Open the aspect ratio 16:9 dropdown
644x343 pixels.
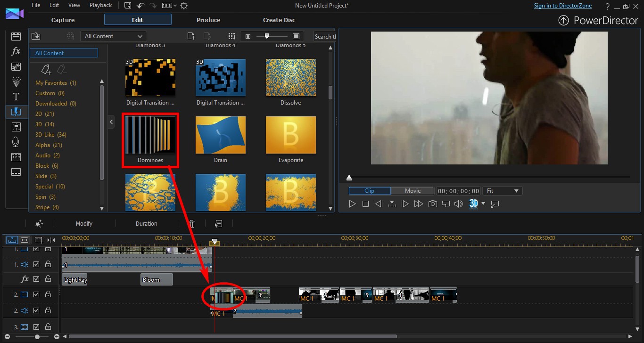click(x=169, y=6)
